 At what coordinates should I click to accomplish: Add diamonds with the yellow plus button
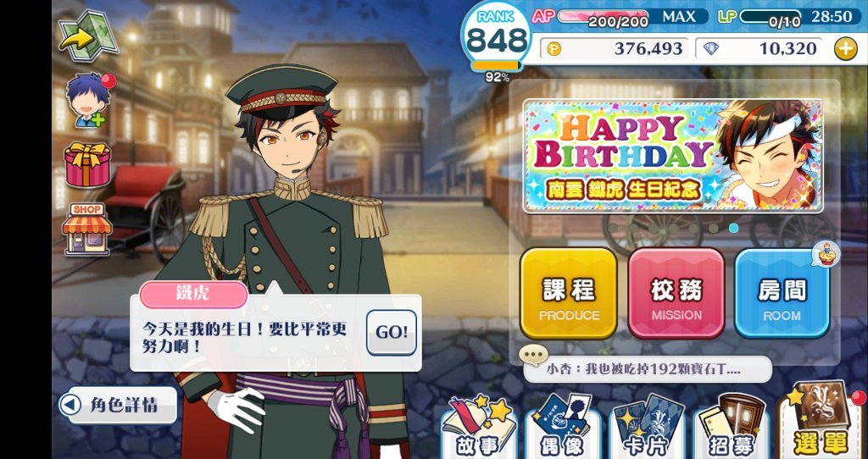(x=845, y=50)
